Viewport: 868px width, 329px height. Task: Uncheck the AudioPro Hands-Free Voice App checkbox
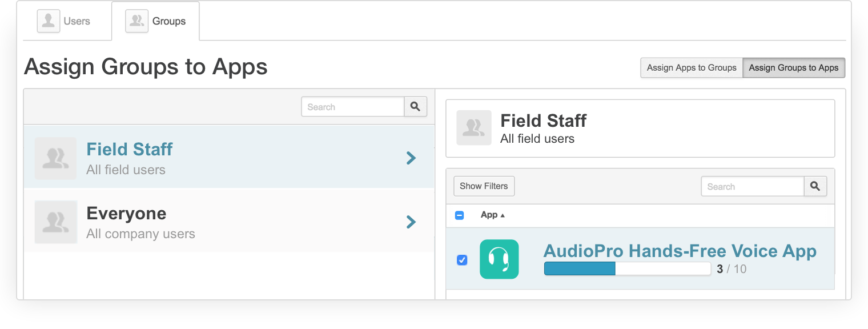click(x=462, y=260)
